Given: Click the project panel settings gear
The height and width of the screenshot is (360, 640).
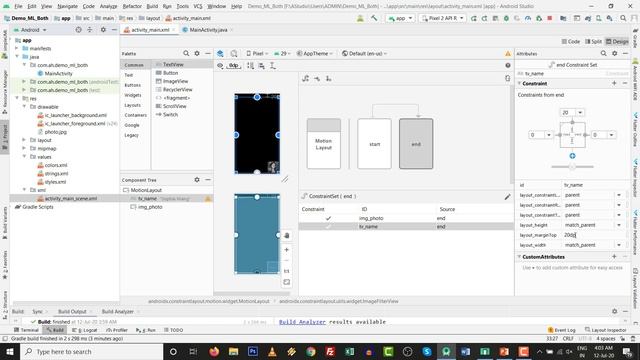Looking at the screenshot, I should (103, 30).
